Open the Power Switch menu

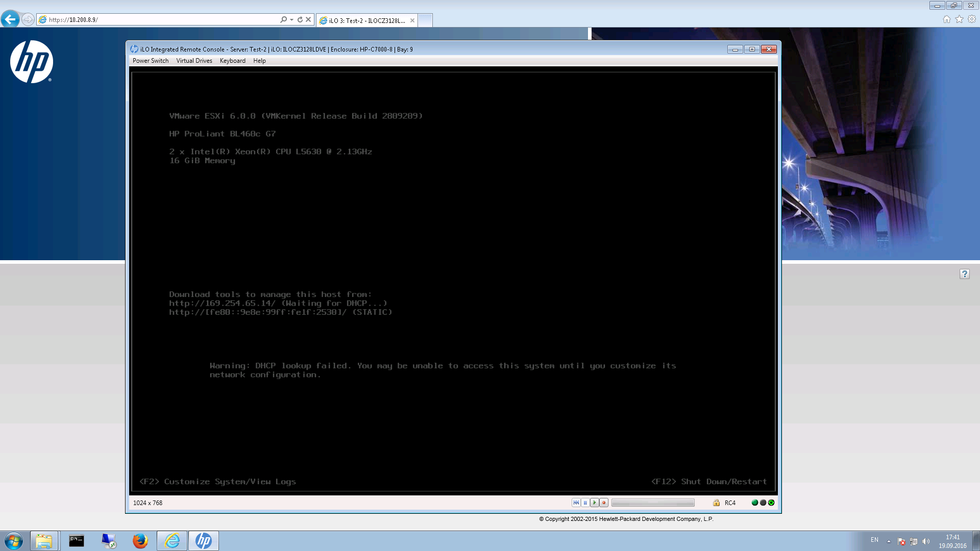coord(151,61)
